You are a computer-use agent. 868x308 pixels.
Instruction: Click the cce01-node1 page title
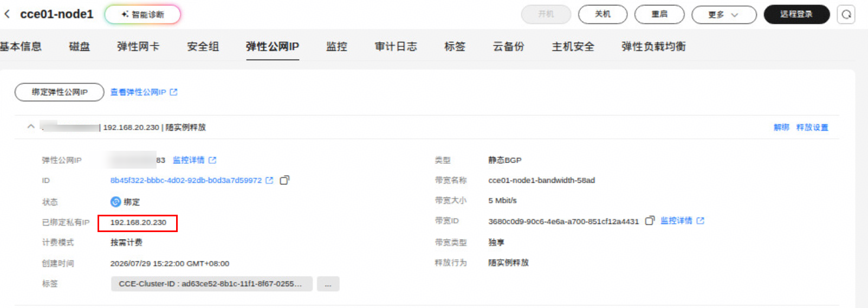pos(57,14)
